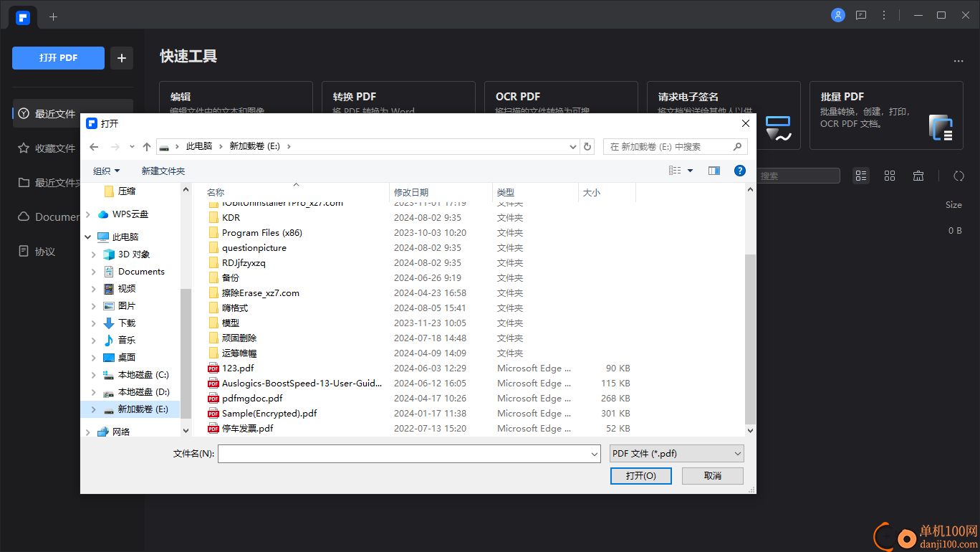Go up one folder level

(147, 146)
